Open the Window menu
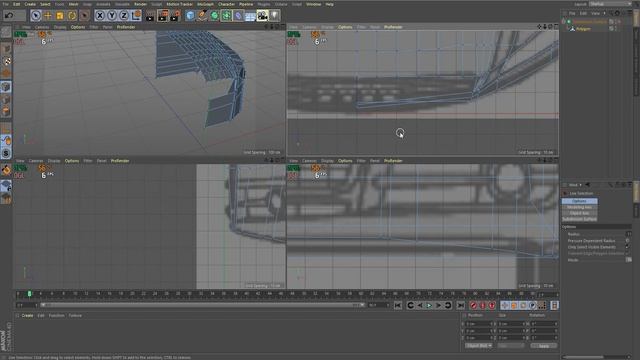Screen dimensions: 640x360 [x=313, y=4]
